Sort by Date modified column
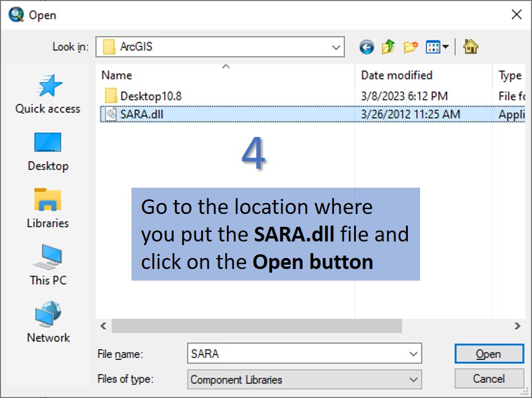532x398 pixels. point(396,75)
